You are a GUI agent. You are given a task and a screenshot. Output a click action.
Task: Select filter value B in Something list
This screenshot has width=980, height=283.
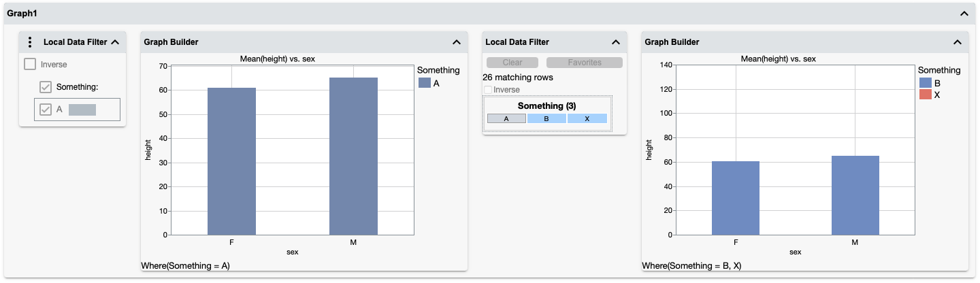pyautogui.click(x=546, y=118)
